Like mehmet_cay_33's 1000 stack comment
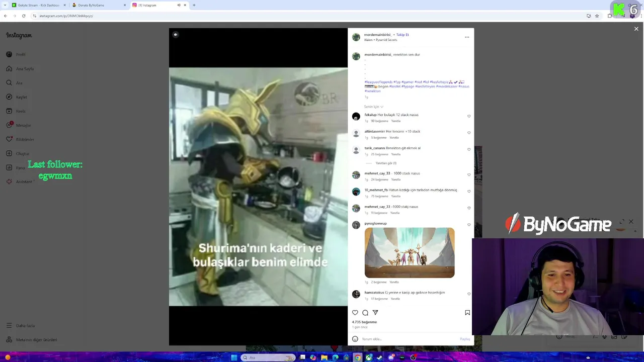 click(469, 174)
